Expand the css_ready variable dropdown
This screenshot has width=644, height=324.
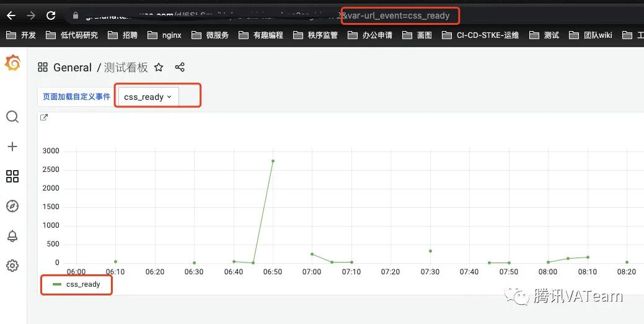pos(148,97)
